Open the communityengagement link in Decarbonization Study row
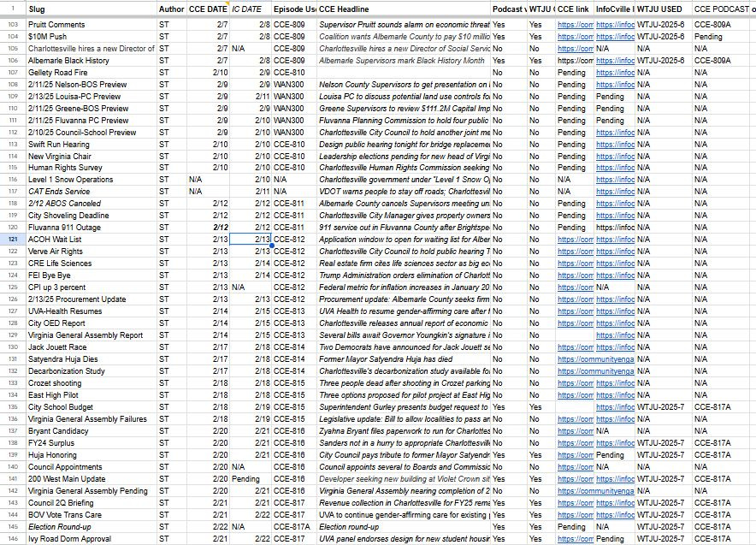 click(x=595, y=370)
